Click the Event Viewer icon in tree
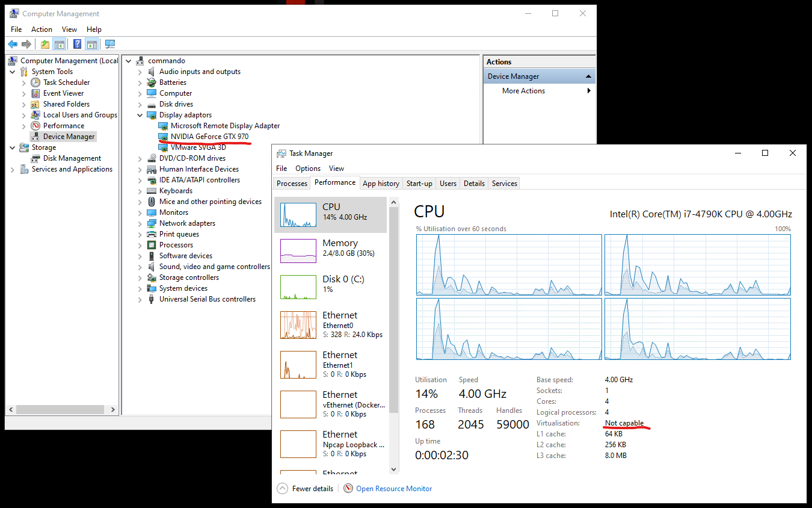This screenshot has width=812, height=508. (35, 93)
